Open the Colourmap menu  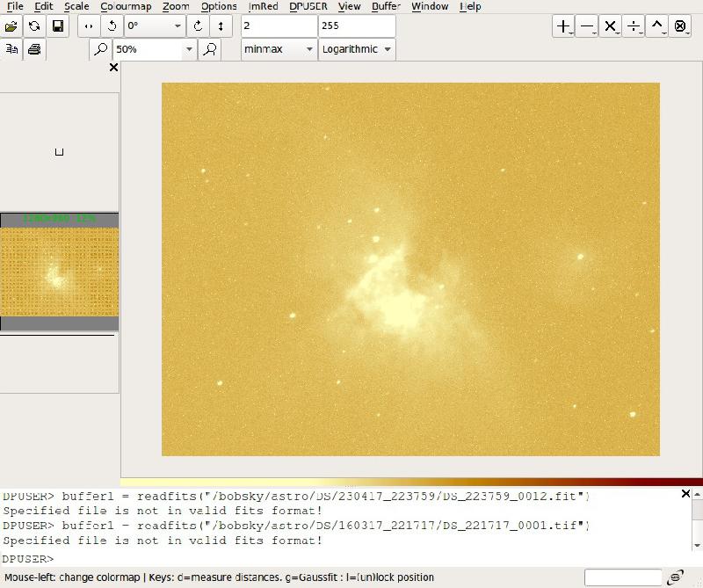(126, 6)
